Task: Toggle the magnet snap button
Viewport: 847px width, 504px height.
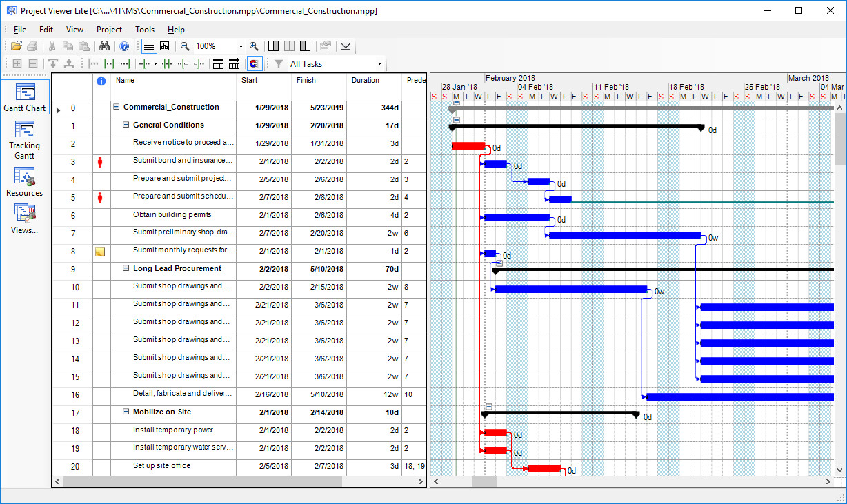Action: coord(255,64)
